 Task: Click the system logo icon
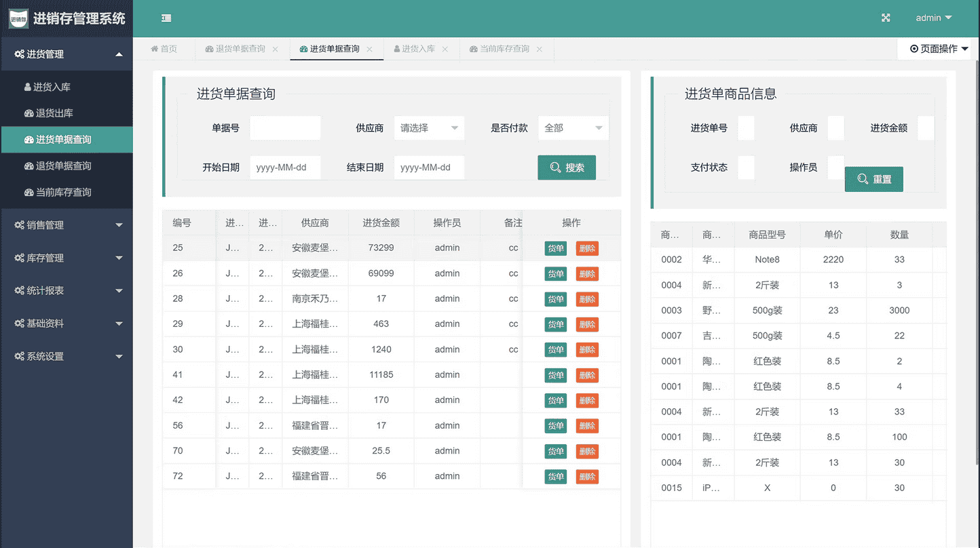(x=18, y=18)
